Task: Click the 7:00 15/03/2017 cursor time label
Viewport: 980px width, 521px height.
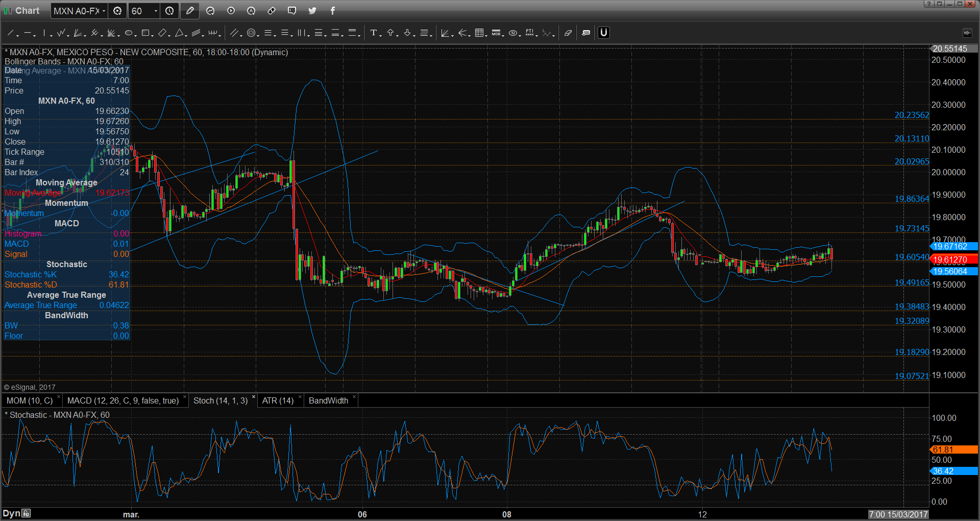Action: coord(898,514)
